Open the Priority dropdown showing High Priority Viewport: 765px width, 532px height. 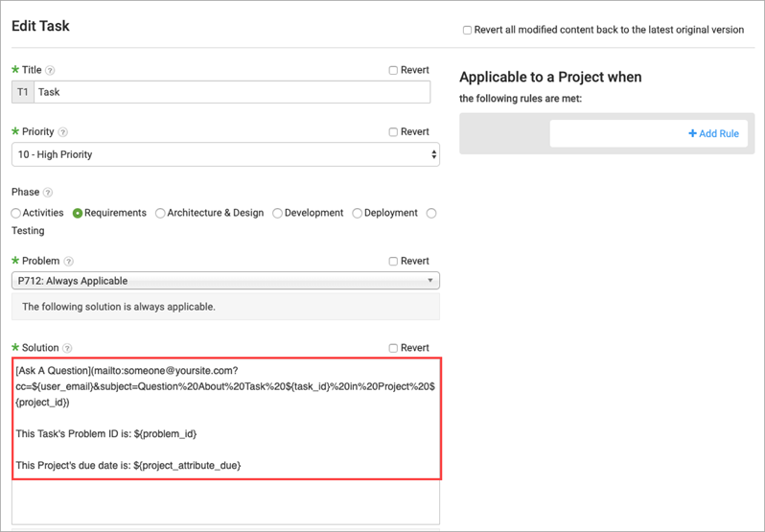(225, 154)
